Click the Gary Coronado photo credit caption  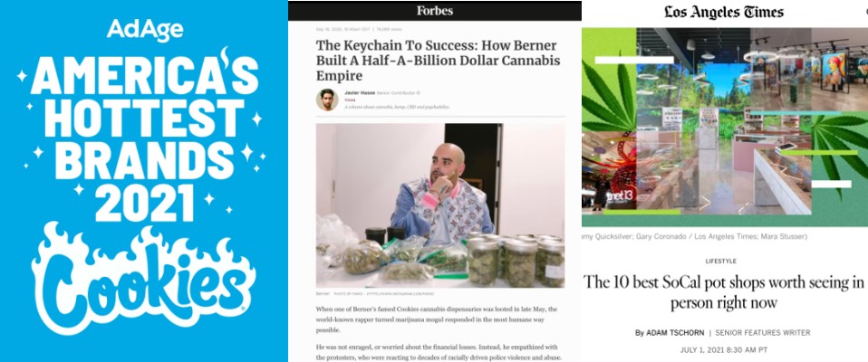click(x=694, y=236)
